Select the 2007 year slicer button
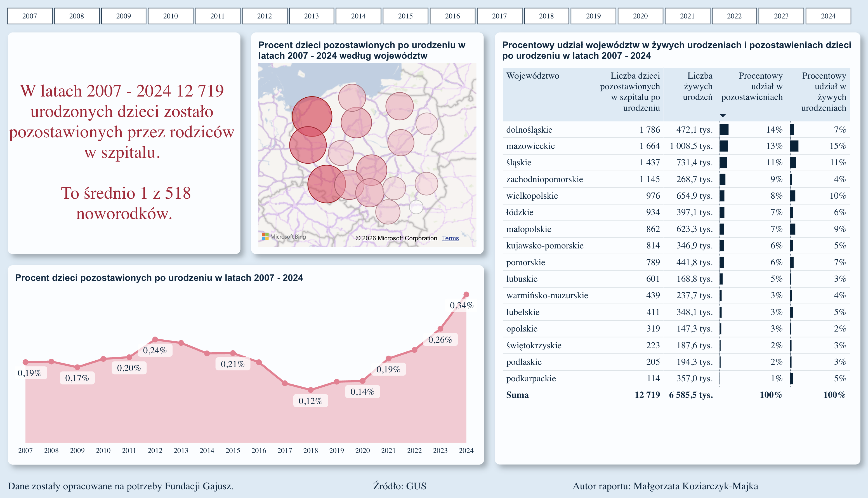 [30, 16]
